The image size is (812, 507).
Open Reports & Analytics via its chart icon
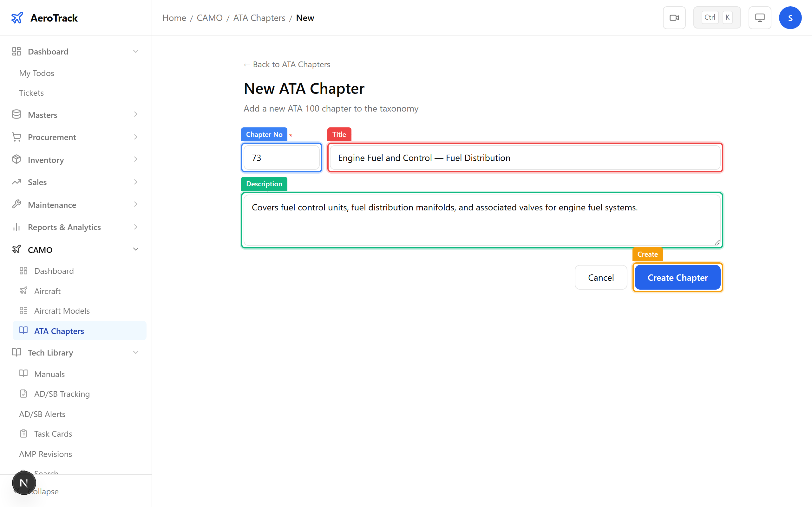click(x=16, y=227)
